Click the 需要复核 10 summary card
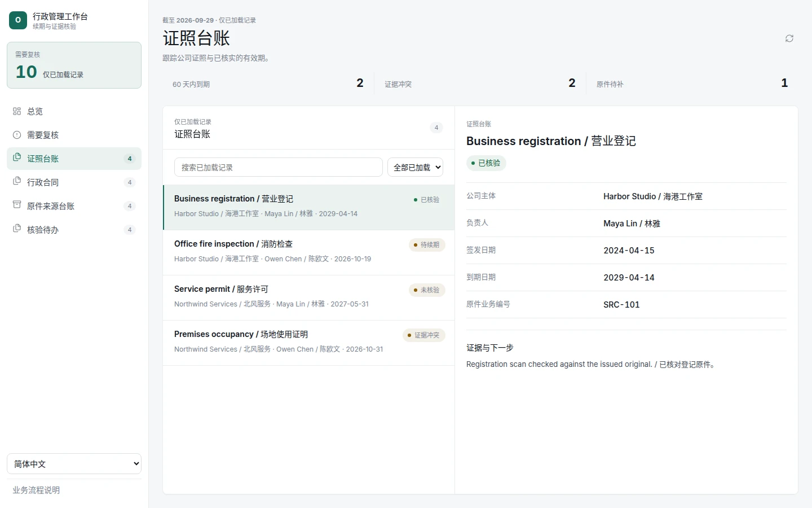812x508 pixels. [x=74, y=65]
